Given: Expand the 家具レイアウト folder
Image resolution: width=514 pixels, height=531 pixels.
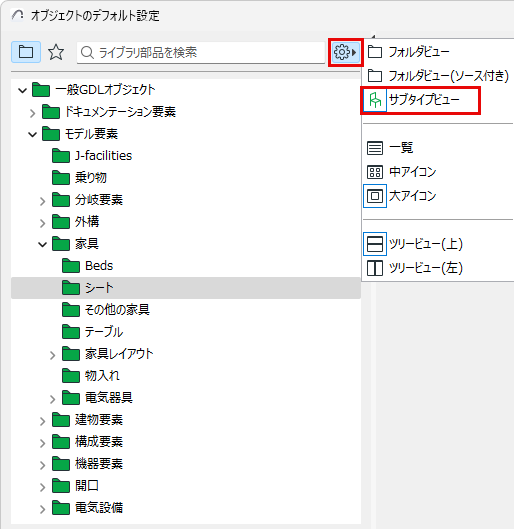Looking at the screenshot, I should tap(52, 355).
